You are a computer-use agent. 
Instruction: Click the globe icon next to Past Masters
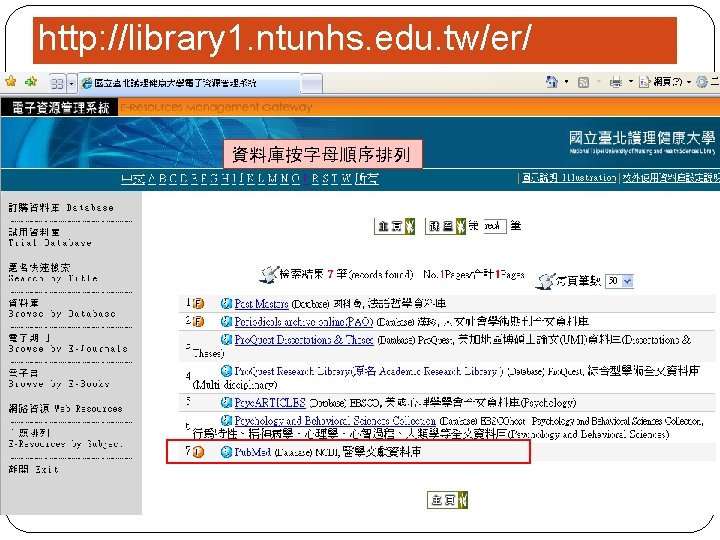pyautogui.click(x=226, y=304)
